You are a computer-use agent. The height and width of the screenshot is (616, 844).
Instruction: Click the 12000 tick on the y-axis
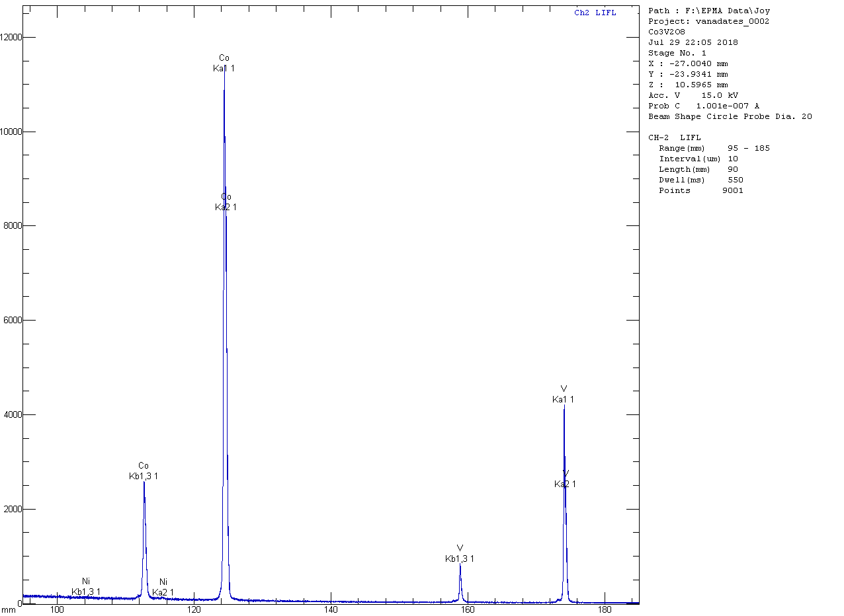point(11,37)
